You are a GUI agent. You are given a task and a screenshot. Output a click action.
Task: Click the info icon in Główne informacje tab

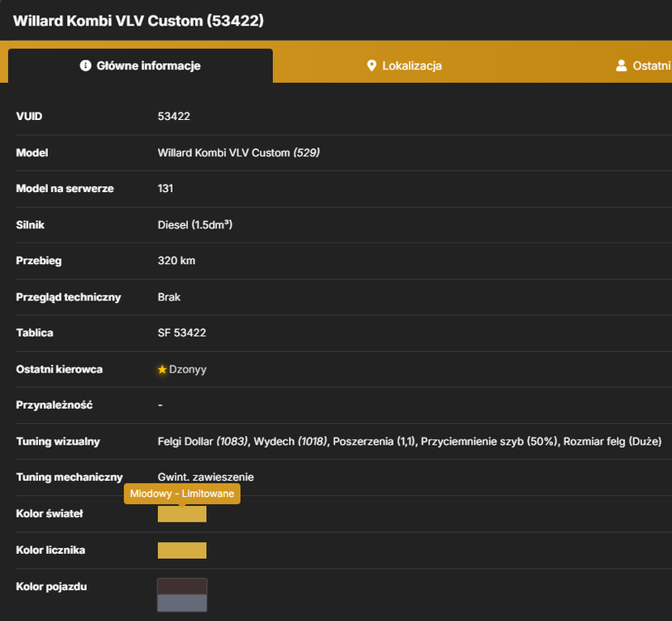85,65
